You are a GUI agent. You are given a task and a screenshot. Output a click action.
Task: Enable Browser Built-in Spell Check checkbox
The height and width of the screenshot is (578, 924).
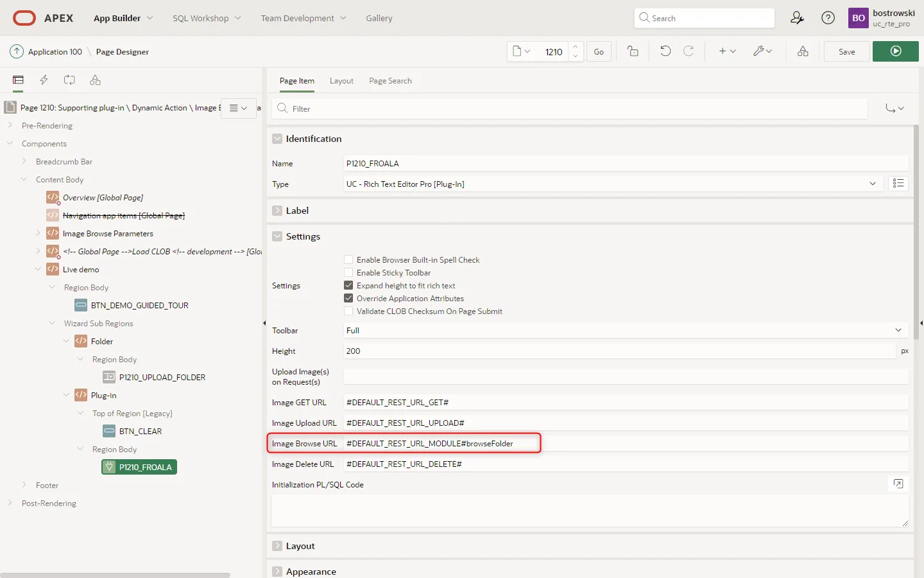pyautogui.click(x=348, y=260)
